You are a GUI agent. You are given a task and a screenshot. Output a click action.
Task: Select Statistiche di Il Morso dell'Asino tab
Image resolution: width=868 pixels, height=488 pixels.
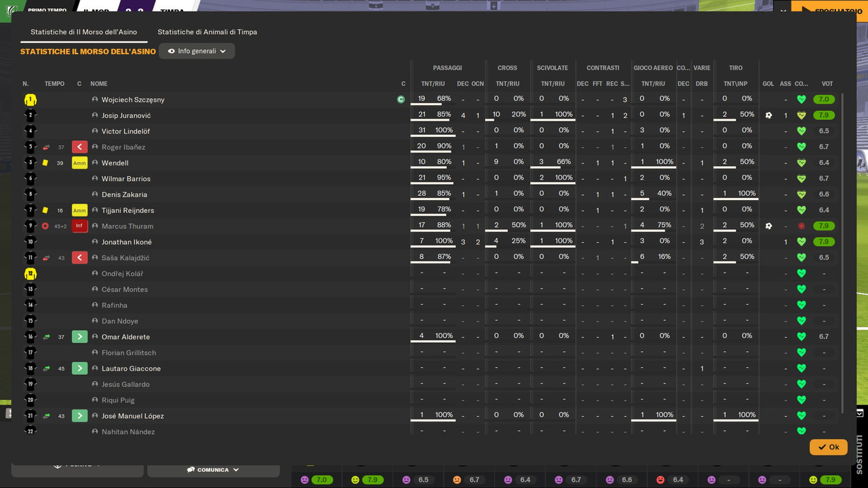83,32
